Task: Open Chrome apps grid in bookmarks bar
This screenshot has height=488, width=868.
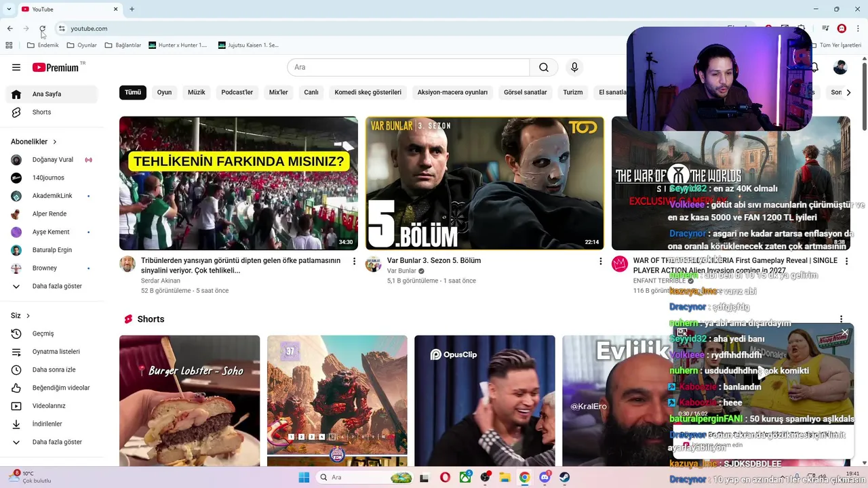Action: click(x=9, y=45)
